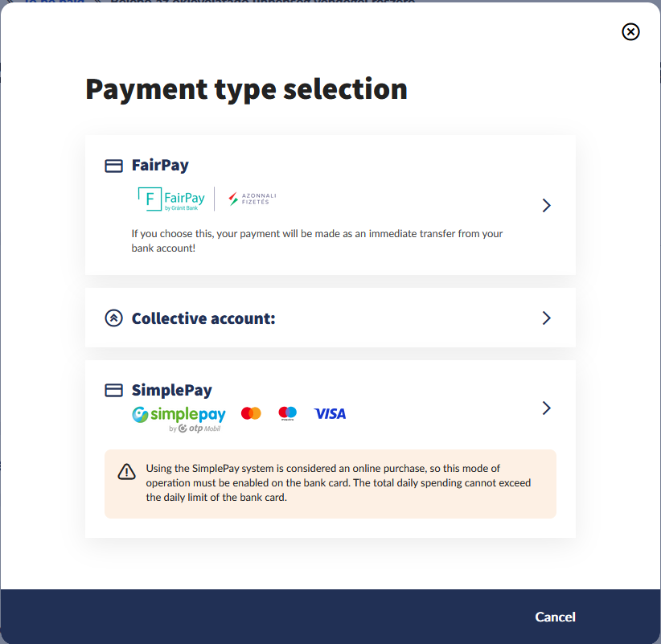Click the warning triangle icon
Screen dimensions: 661x644
coord(126,472)
